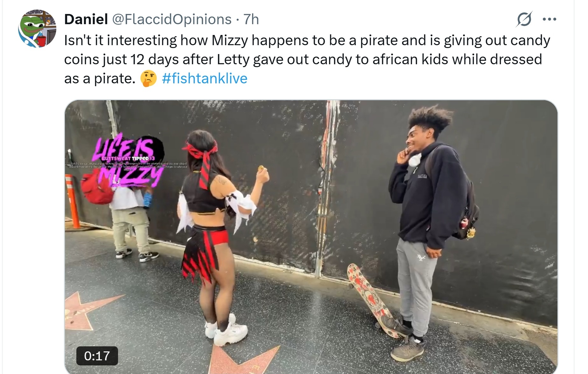Image resolution: width=588 pixels, height=374 pixels.
Task: Click the 7h timestamp
Action: pyautogui.click(x=251, y=19)
